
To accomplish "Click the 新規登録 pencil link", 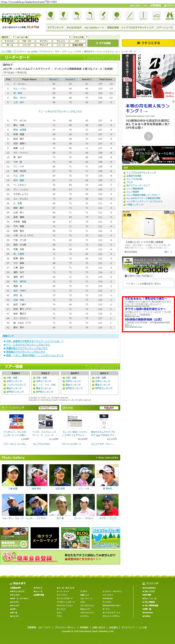I will [x=156, y=5].
